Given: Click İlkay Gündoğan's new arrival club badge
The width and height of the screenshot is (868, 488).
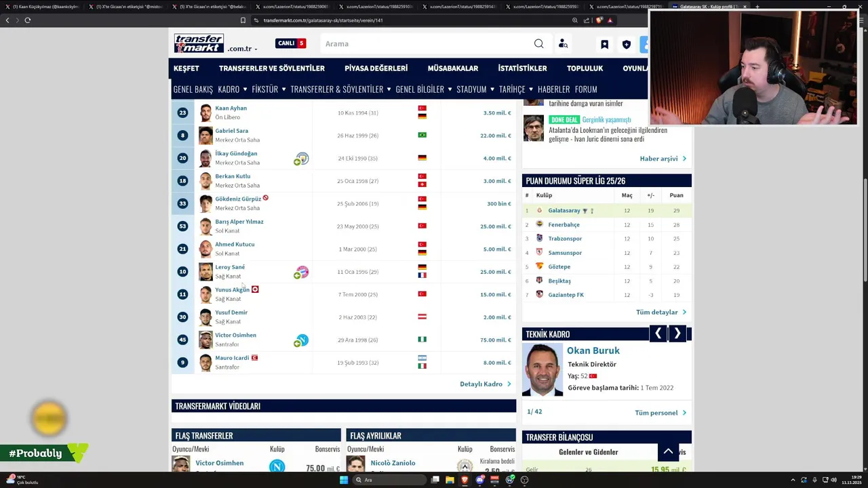Looking at the screenshot, I should tap(302, 159).
